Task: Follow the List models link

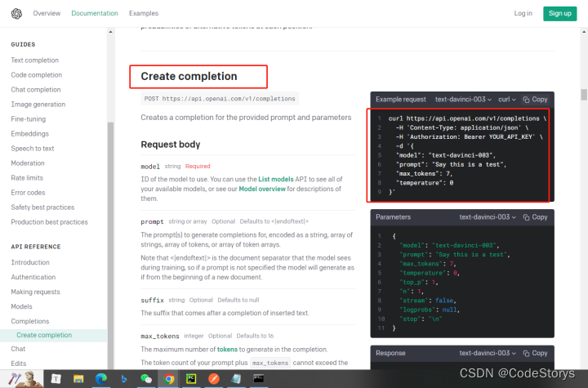Action: tap(276, 179)
